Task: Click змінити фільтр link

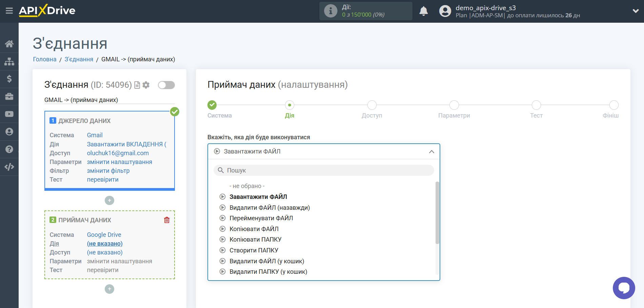Action: tap(108, 171)
